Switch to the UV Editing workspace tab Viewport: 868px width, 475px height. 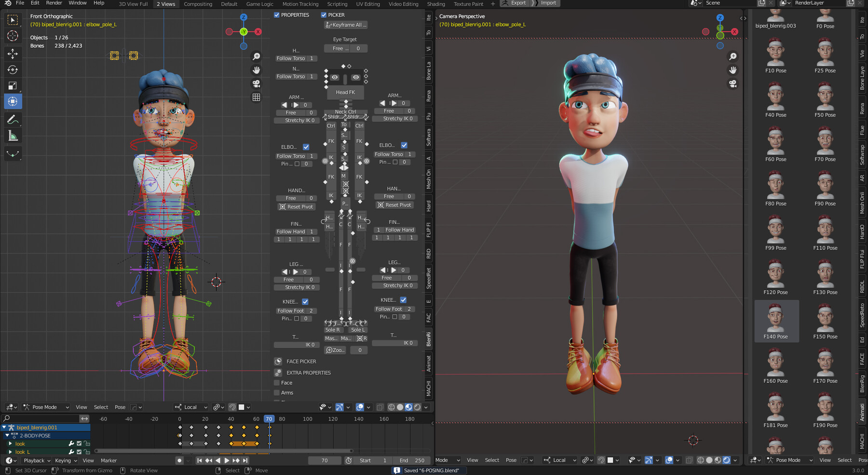(368, 4)
